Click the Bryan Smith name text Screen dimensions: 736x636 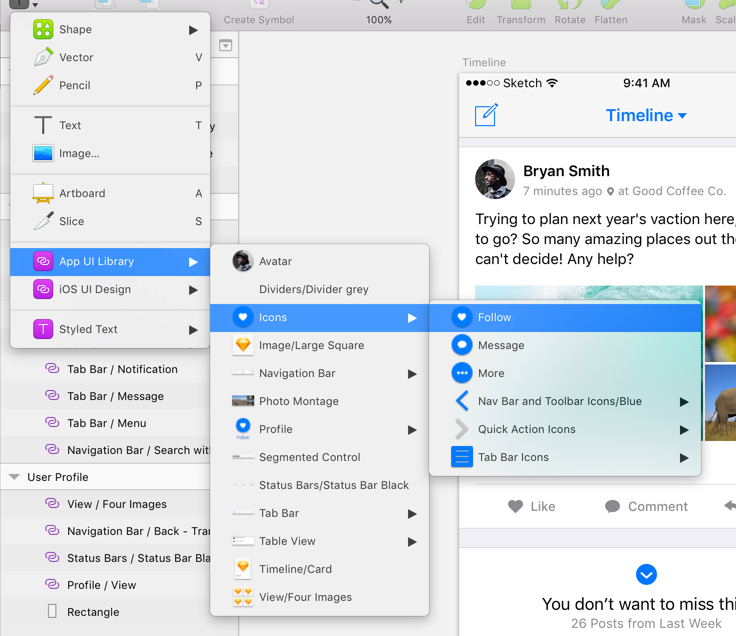click(566, 171)
